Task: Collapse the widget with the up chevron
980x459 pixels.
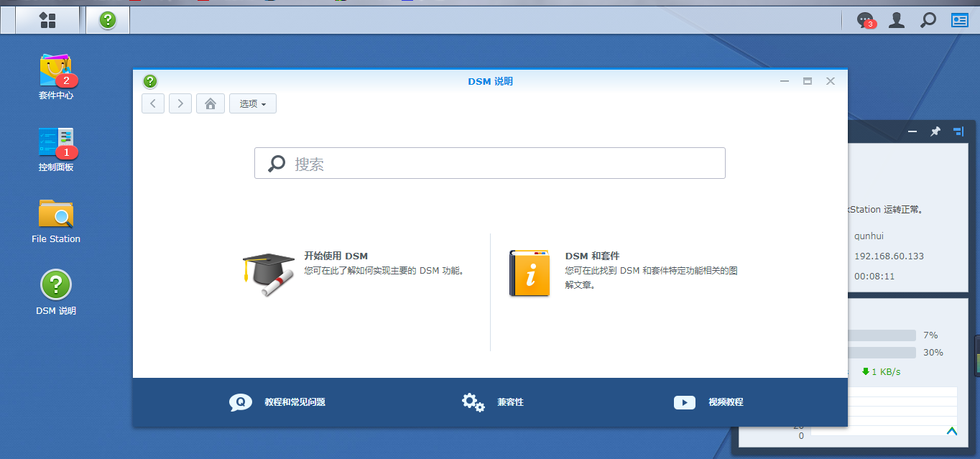Action: coord(952,431)
